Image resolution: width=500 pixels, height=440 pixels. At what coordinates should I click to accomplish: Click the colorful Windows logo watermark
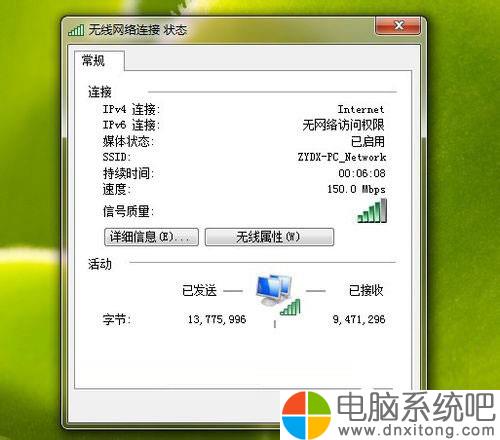coord(306,415)
